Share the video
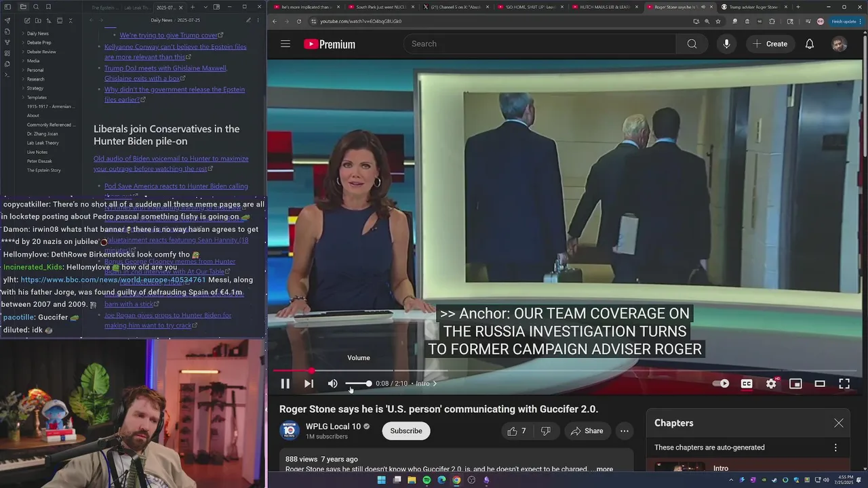 tap(587, 431)
